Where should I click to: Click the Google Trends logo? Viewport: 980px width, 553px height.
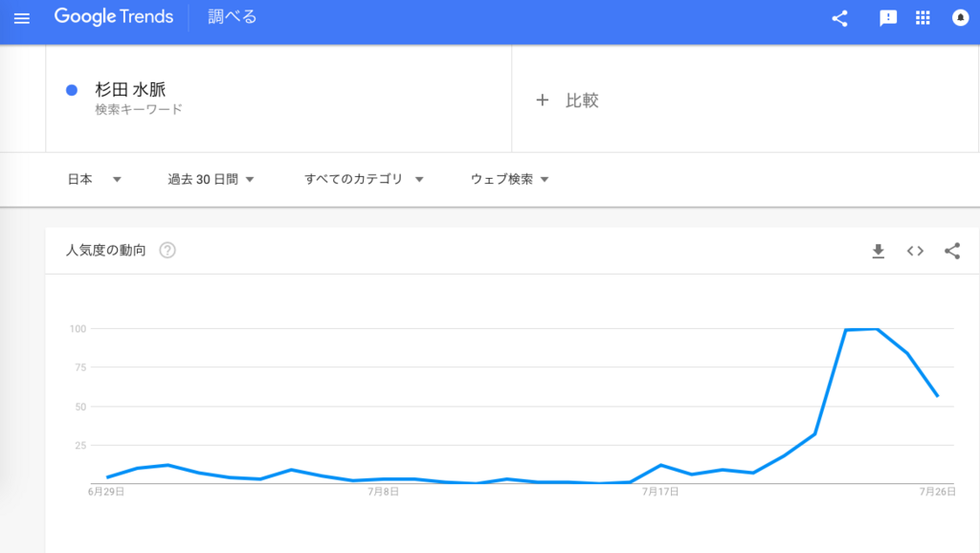114,17
